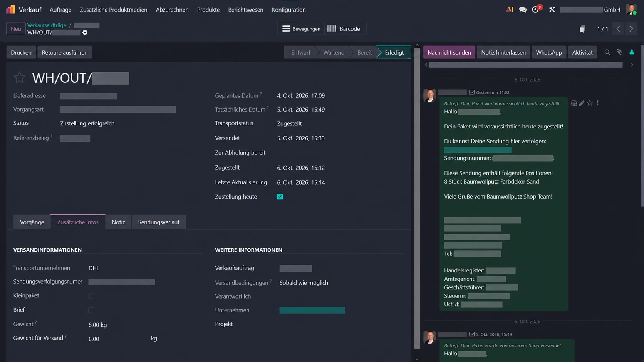Go to previous record arrow
This screenshot has width=644, height=362.
tap(618, 29)
